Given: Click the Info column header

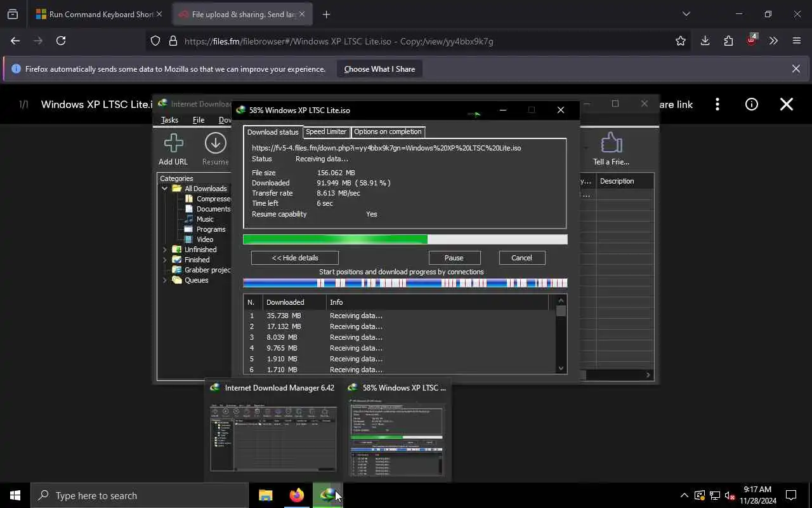Looking at the screenshot, I should coord(438,302).
